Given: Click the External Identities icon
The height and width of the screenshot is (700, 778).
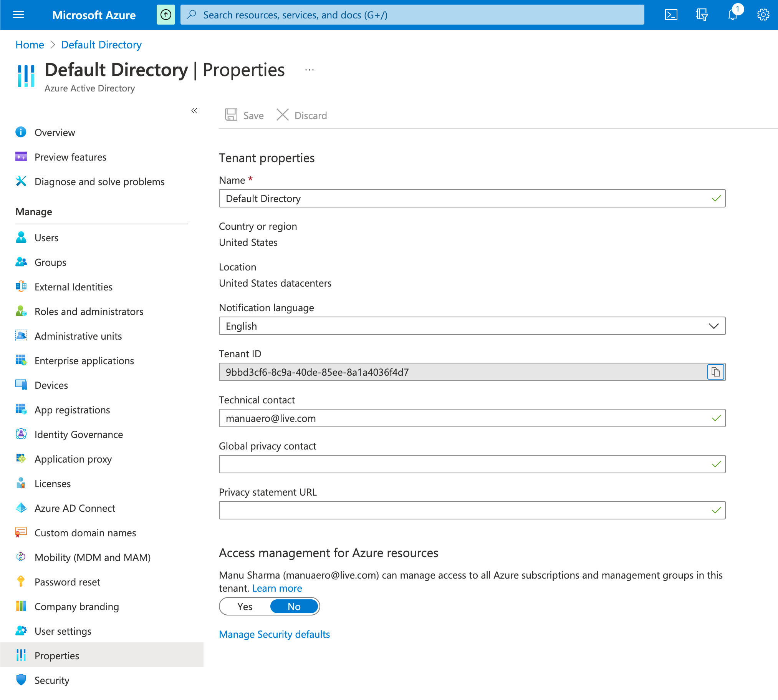Looking at the screenshot, I should coord(21,287).
